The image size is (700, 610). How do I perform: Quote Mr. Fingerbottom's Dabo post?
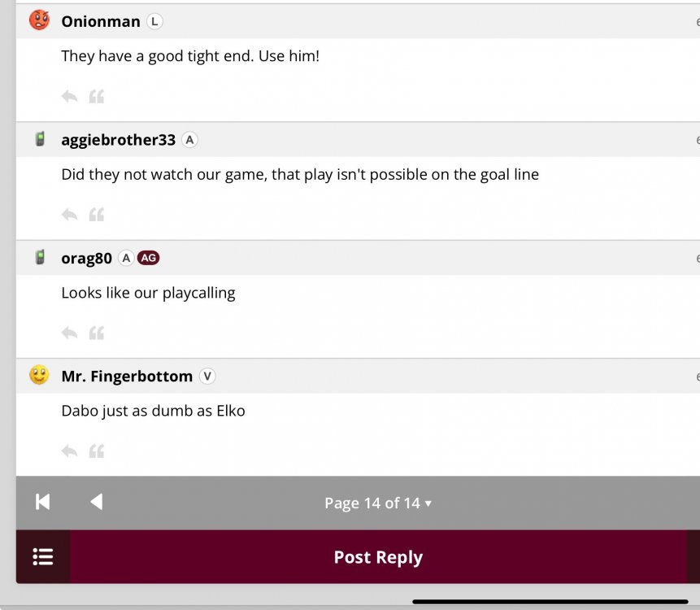point(97,451)
